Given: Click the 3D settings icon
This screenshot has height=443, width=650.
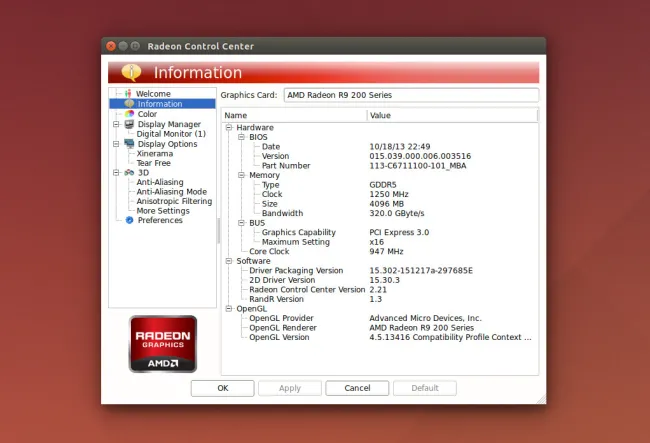Looking at the screenshot, I should click(128, 173).
